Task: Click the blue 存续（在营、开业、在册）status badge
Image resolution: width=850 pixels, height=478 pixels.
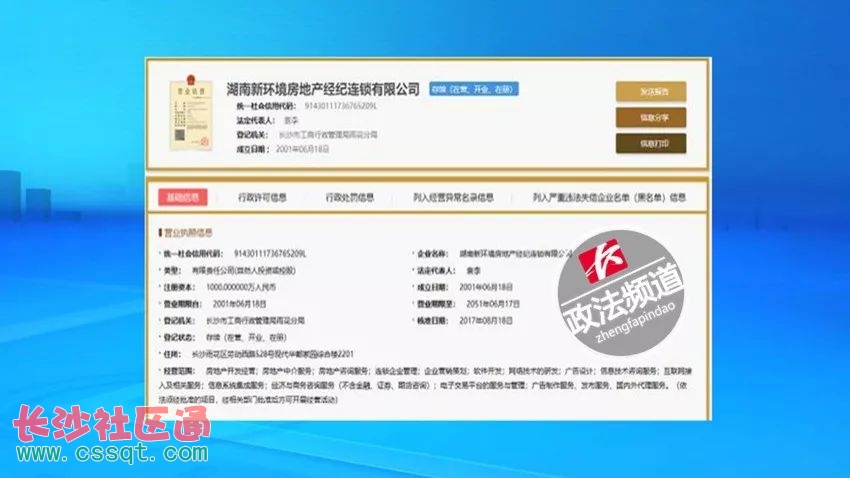Action: tap(474, 89)
